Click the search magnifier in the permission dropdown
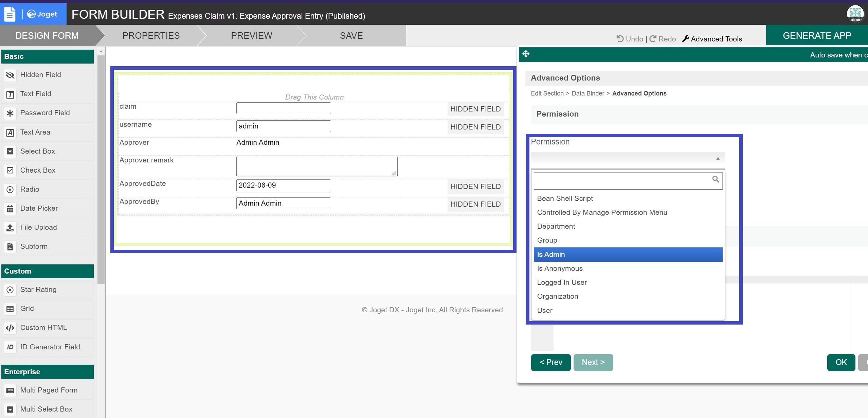Image resolution: width=868 pixels, height=418 pixels. (x=716, y=179)
